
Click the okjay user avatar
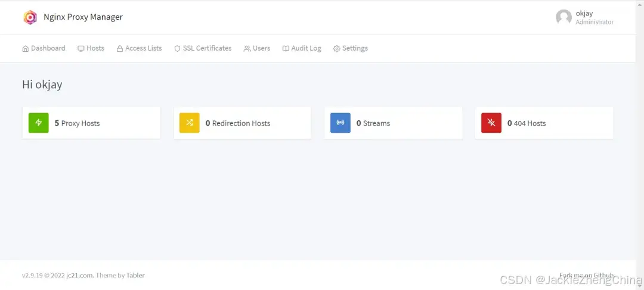[x=563, y=17]
